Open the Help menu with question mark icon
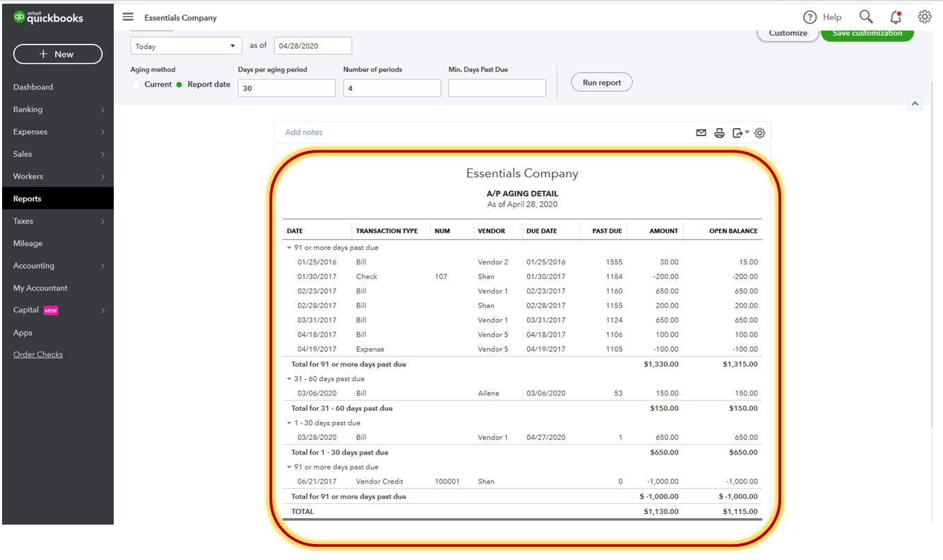Image resolution: width=943 pixels, height=560 pixels. click(x=823, y=17)
